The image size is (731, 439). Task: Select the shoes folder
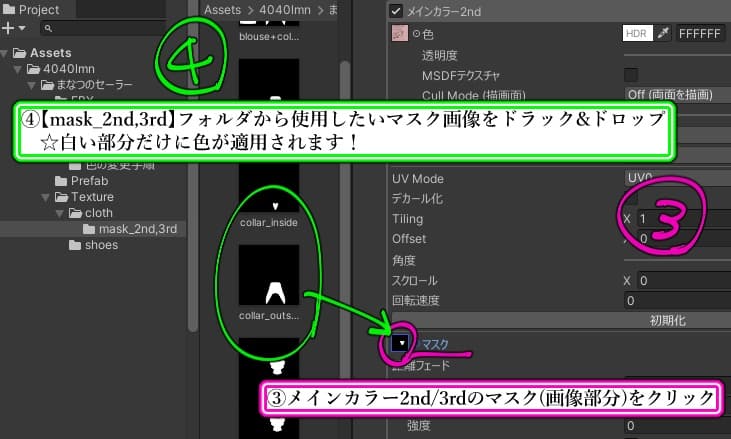(x=101, y=245)
